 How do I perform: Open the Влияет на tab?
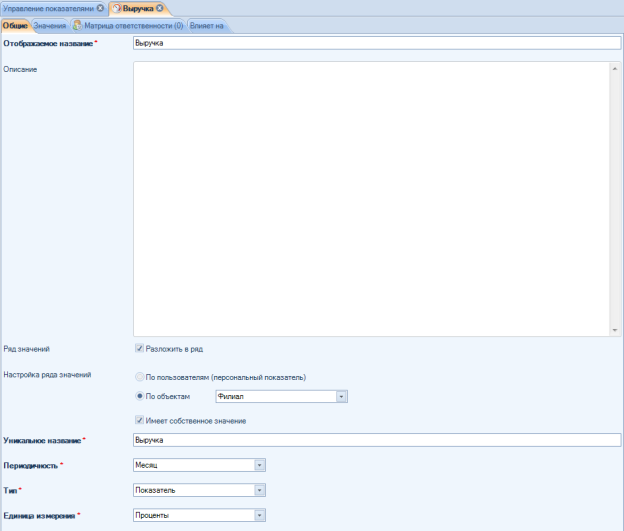tap(206, 25)
